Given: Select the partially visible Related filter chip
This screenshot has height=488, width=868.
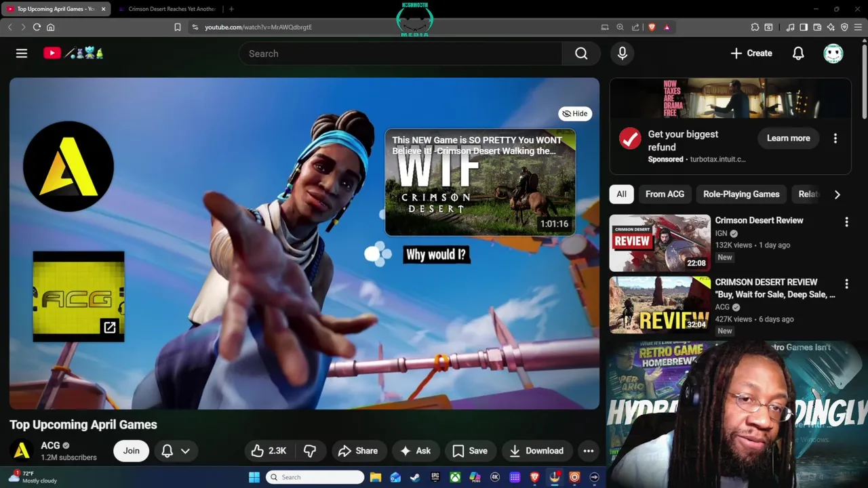Looking at the screenshot, I should [808, 194].
